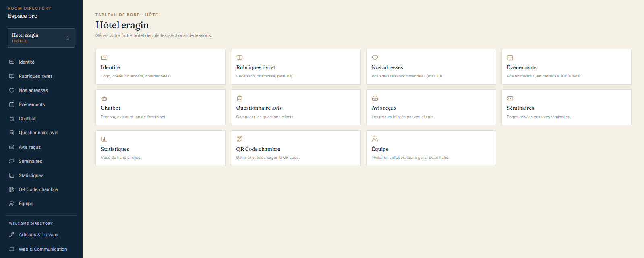
Task: Click the heart icon on Nos adresses card
Action: (375, 58)
